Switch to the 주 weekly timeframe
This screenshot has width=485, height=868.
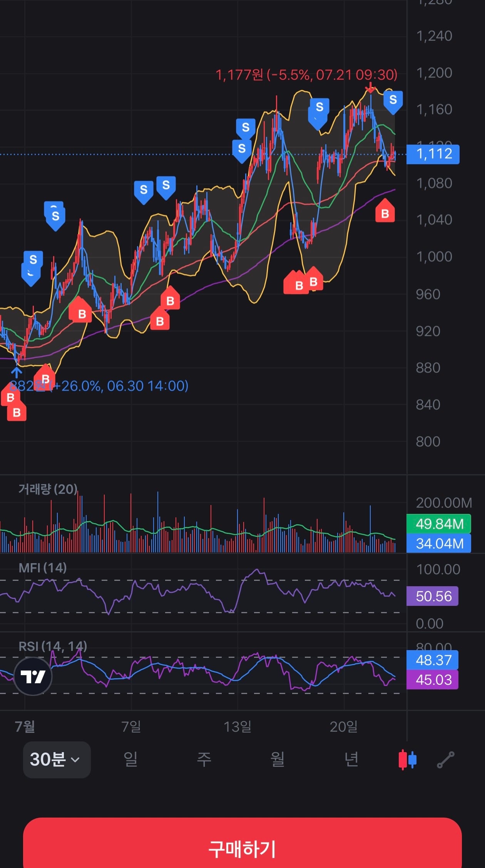coord(204,759)
